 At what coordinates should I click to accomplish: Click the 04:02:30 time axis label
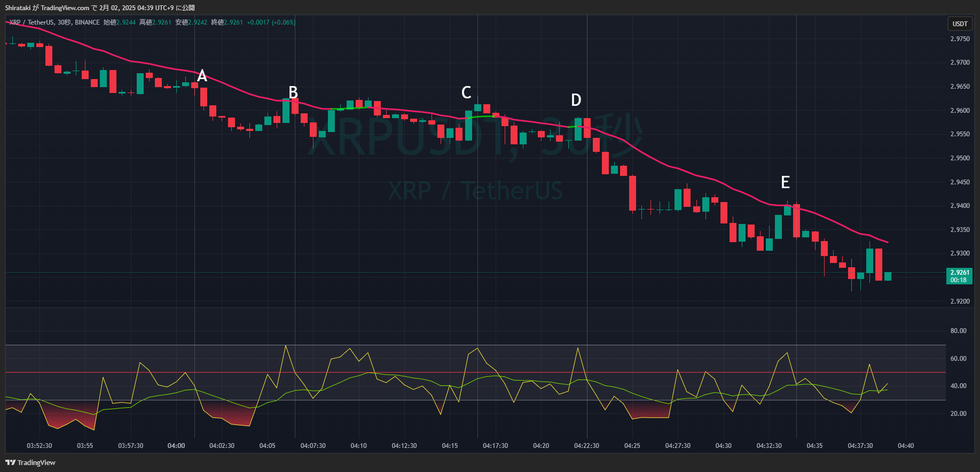click(222, 446)
